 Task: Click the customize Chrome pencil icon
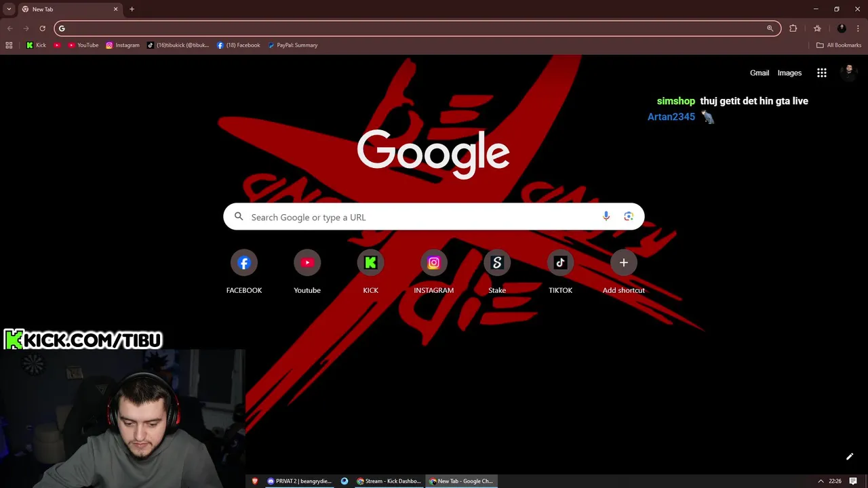coord(850,457)
